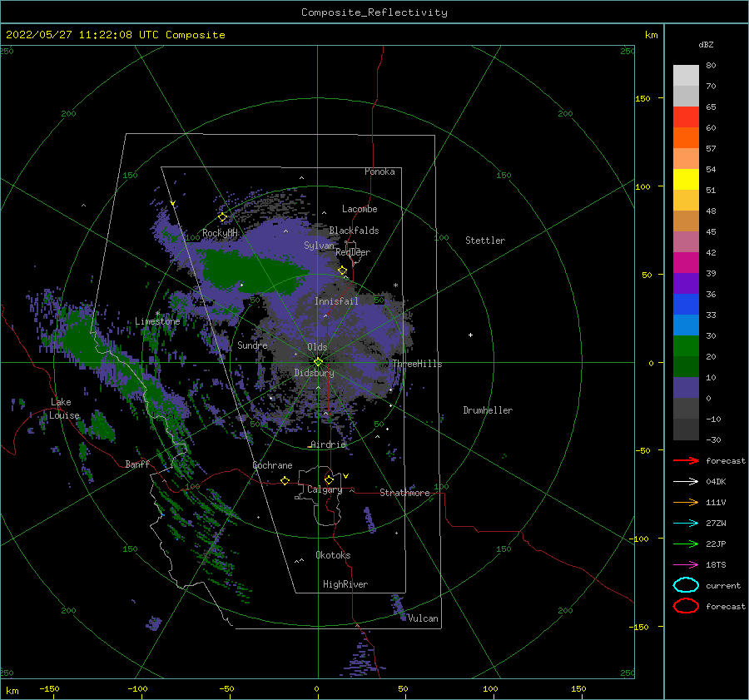This screenshot has width=749, height=700.
Task: Click the Sylvan label
Action: point(319,246)
